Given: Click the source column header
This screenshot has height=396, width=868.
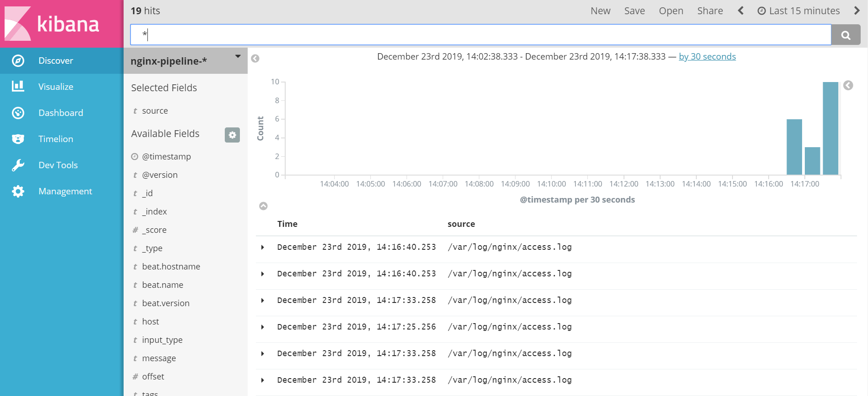Looking at the screenshot, I should [x=461, y=224].
